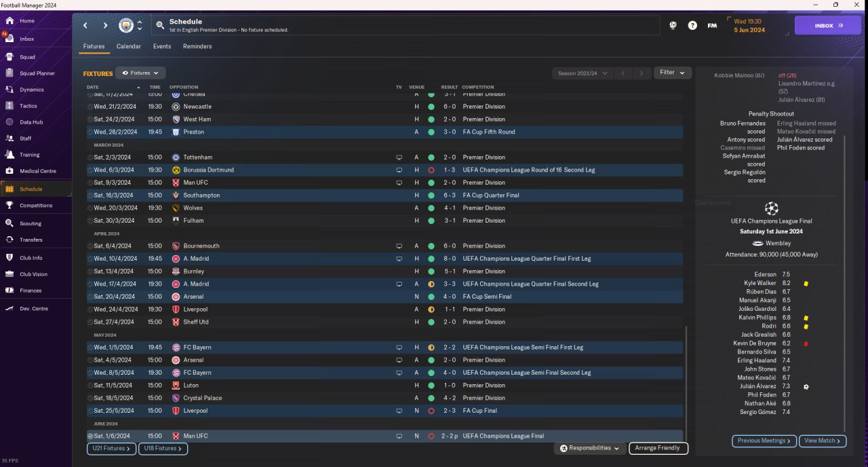Go back with the left arrow
This screenshot has width=868, height=467.
click(x=85, y=25)
